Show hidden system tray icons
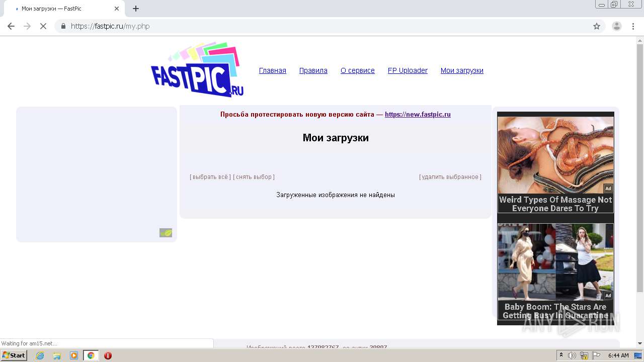 pos(561,355)
